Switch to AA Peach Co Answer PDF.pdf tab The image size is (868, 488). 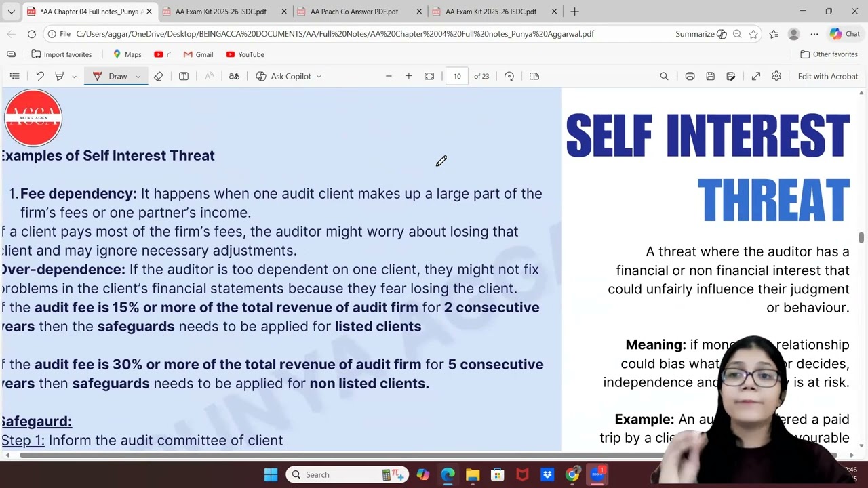click(x=354, y=12)
